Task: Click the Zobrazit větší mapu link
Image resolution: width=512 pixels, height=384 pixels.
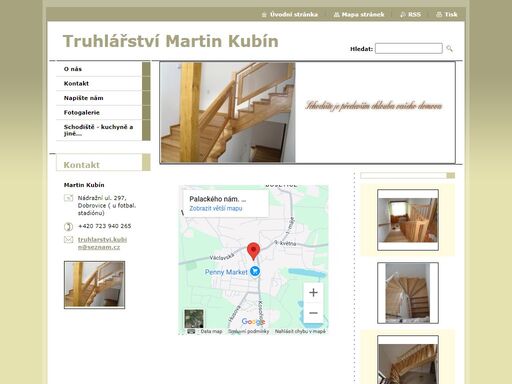Action: tap(216, 208)
